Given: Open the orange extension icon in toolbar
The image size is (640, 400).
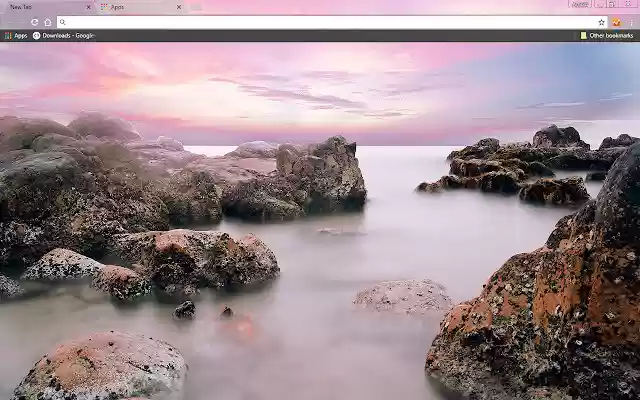Looking at the screenshot, I should (616, 22).
